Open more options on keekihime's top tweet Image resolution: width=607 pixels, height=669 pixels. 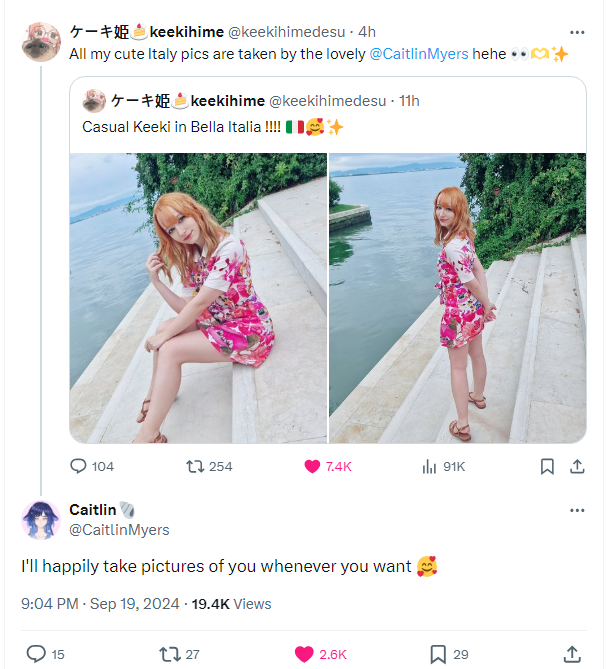click(x=577, y=32)
